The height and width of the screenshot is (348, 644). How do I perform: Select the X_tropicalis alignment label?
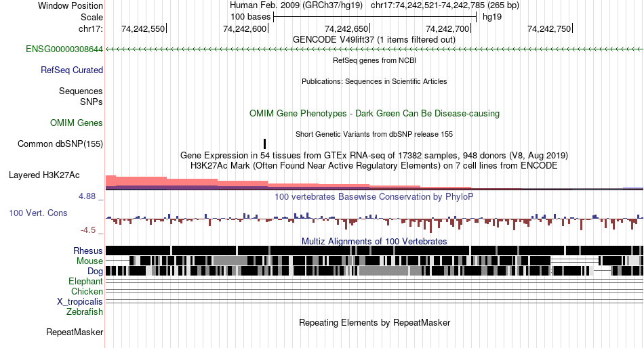point(80,302)
